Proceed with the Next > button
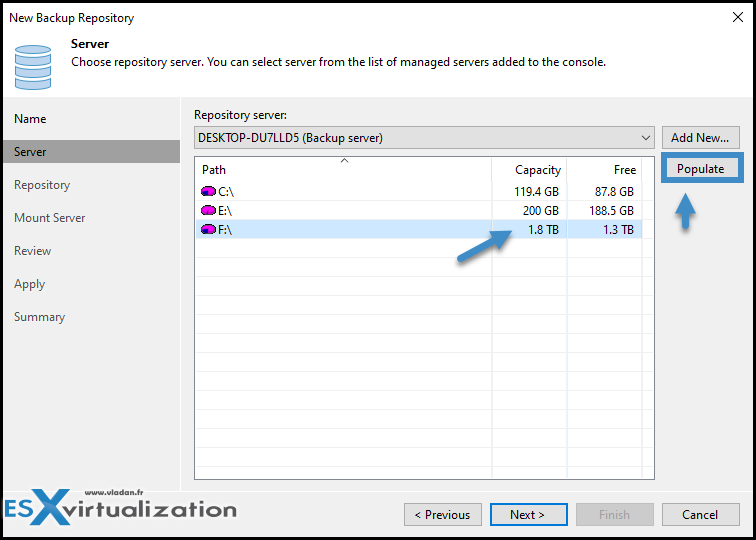The height and width of the screenshot is (540, 756). click(528, 515)
